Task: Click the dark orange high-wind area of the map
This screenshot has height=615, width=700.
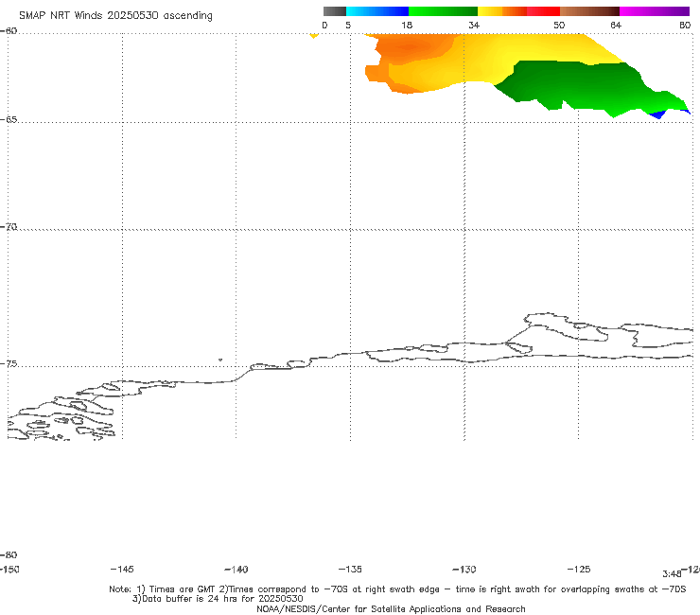Action: pyautogui.click(x=409, y=47)
